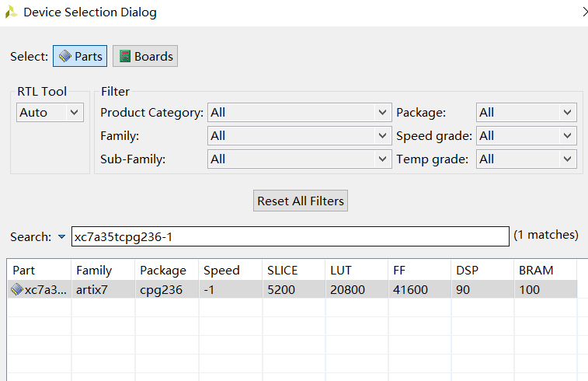This screenshot has width=588, height=381.
Task: Sort by the Package column header
Action: pos(166,271)
